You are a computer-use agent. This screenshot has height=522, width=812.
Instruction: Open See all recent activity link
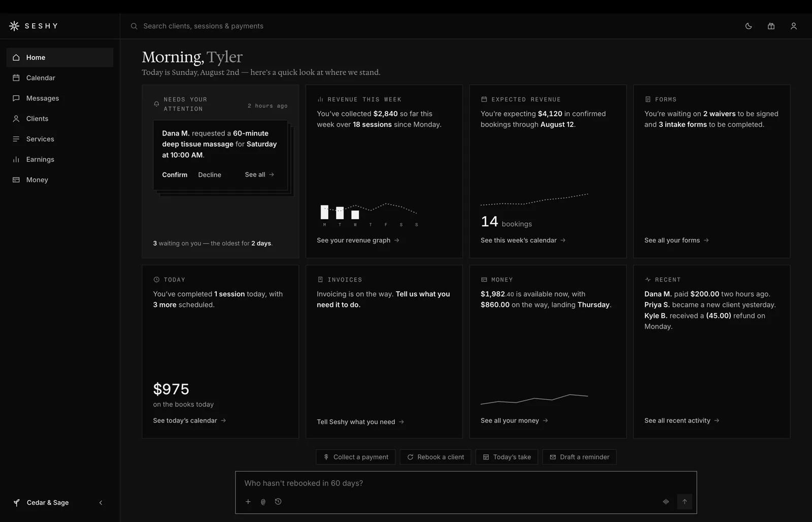pos(682,421)
